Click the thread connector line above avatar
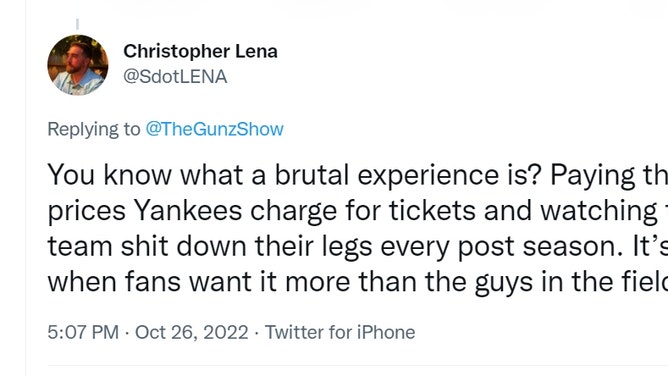Viewport: 668px width, 376px height. 78,24
